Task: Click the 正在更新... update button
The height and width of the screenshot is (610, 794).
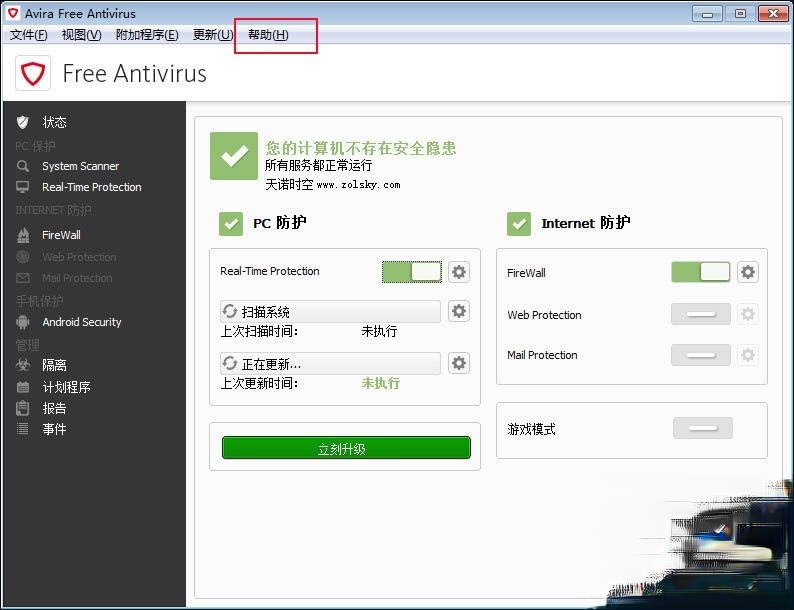Action: [x=330, y=363]
